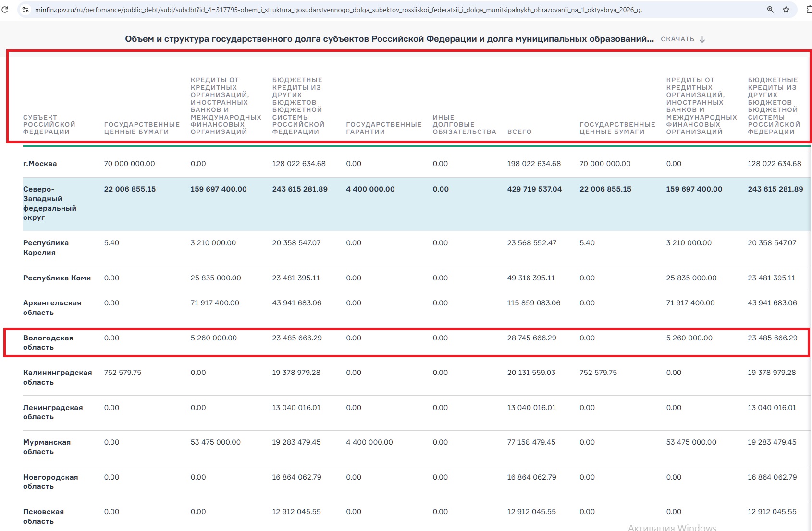Click the first Moscow securities value 70 000 000.00
This screenshot has height=531, width=812.
pyautogui.click(x=129, y=164)
